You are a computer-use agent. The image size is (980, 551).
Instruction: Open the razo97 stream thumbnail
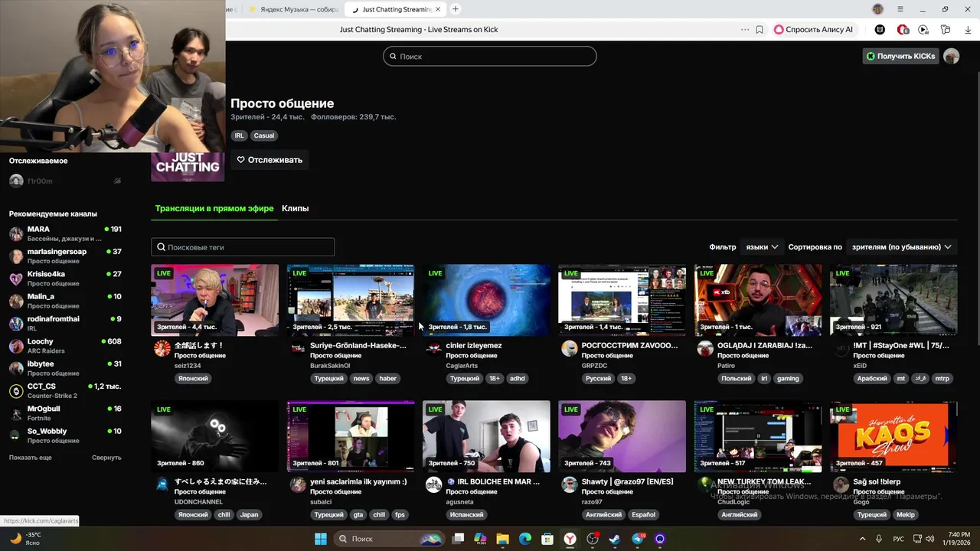622,436
